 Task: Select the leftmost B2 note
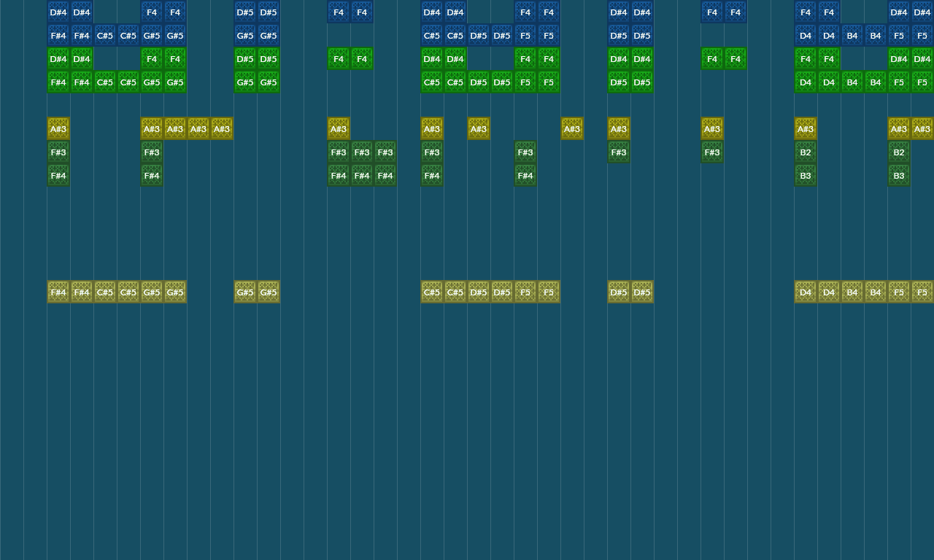(806, 152)
